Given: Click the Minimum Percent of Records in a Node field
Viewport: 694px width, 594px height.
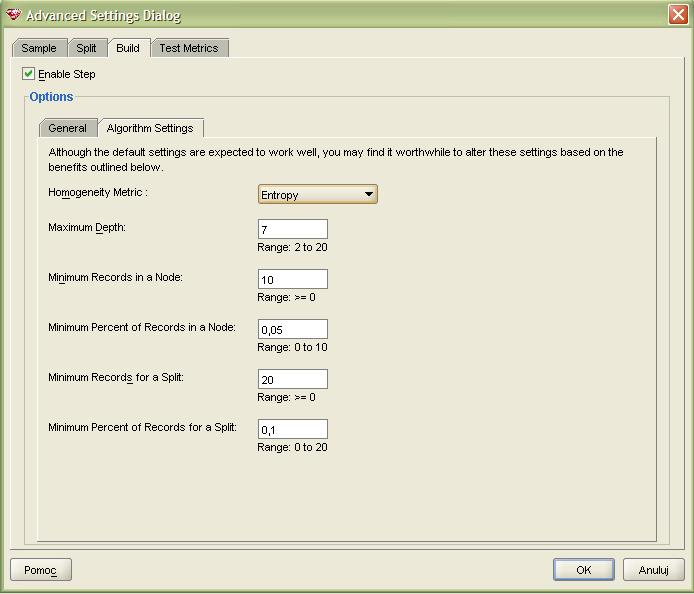Looking at the screenshot, I should [293, 329].
